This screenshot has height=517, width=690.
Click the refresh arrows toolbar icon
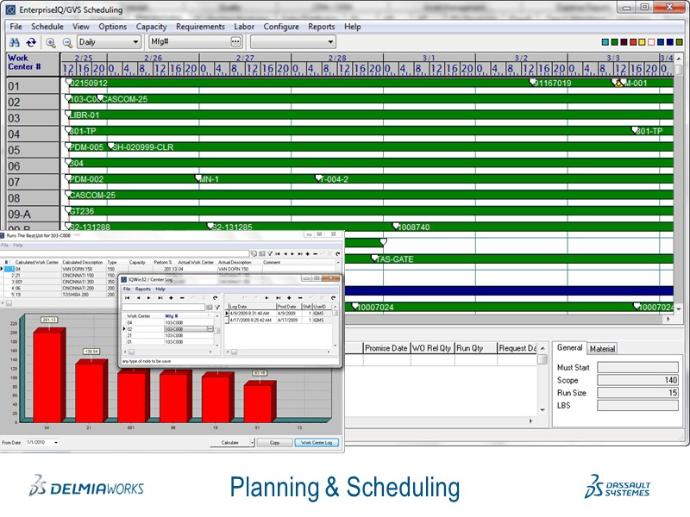coord(31,42)
